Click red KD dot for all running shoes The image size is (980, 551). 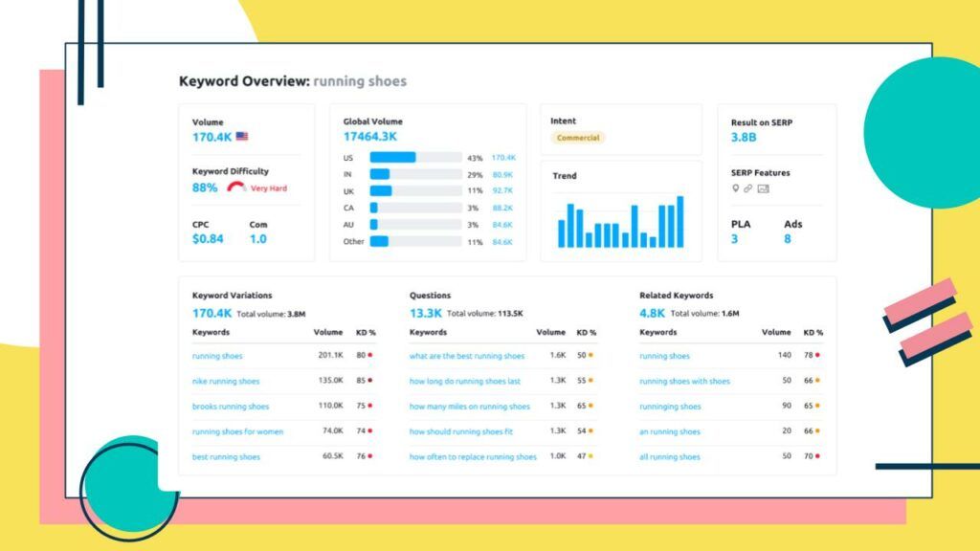click(819, 456)
